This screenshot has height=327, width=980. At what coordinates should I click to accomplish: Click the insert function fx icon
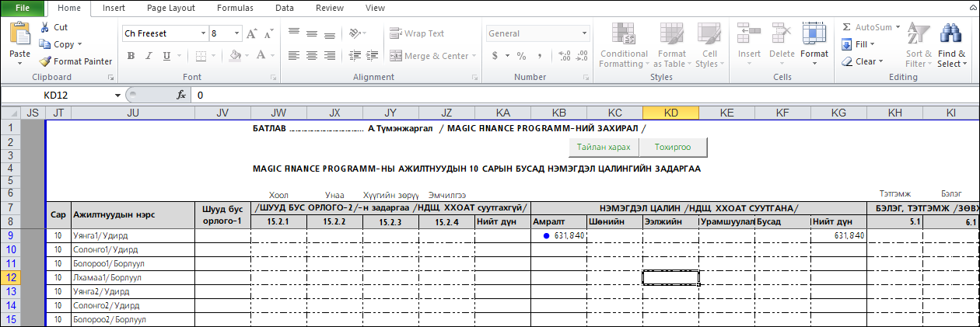tap(181, 95)
